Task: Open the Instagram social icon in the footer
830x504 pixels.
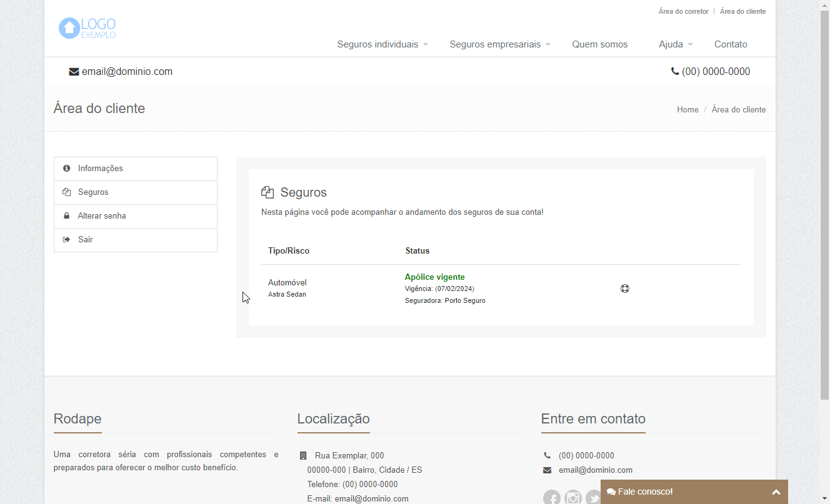Action: pos(573,497)
